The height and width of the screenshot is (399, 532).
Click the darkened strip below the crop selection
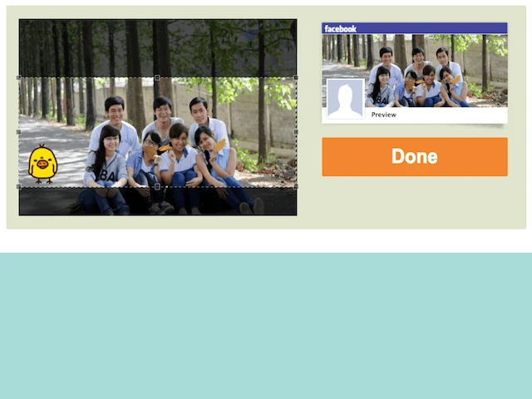click(158, 201)
